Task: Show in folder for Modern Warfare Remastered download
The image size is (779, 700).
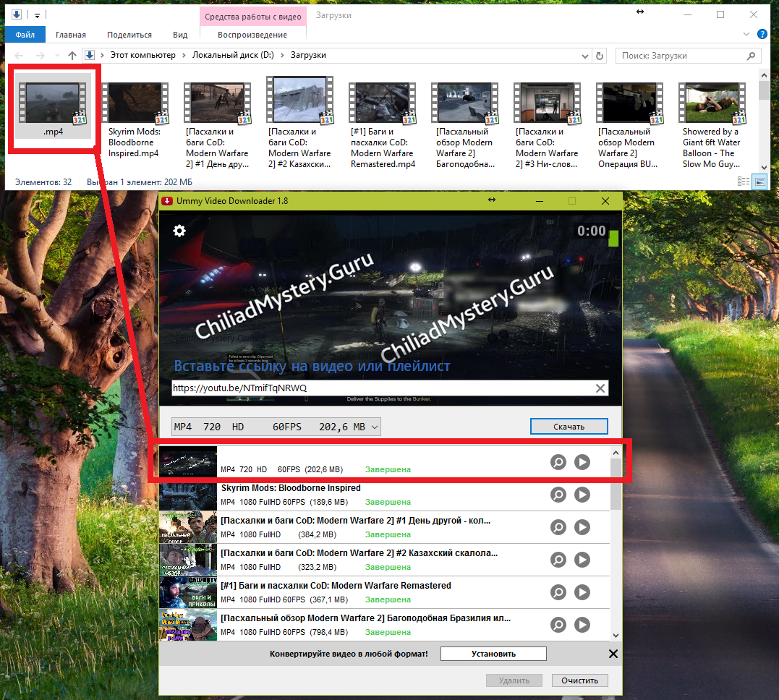Action: point(558,592)
